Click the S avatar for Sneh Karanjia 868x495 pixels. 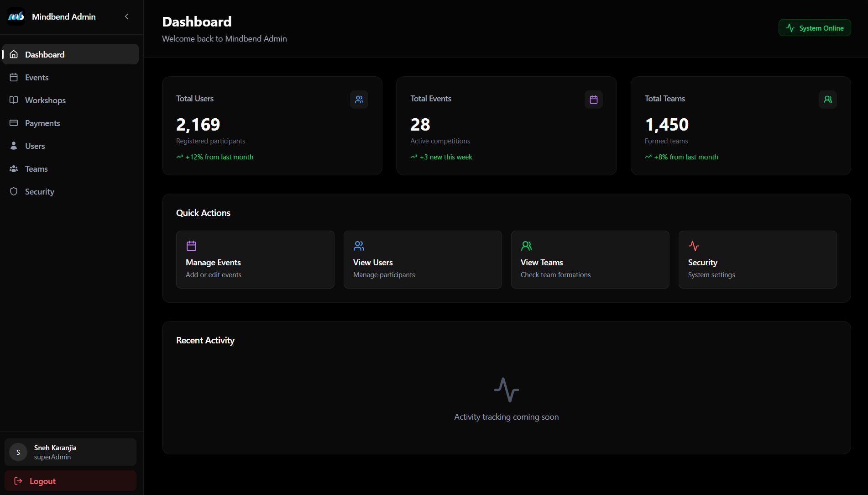point(18,452)
